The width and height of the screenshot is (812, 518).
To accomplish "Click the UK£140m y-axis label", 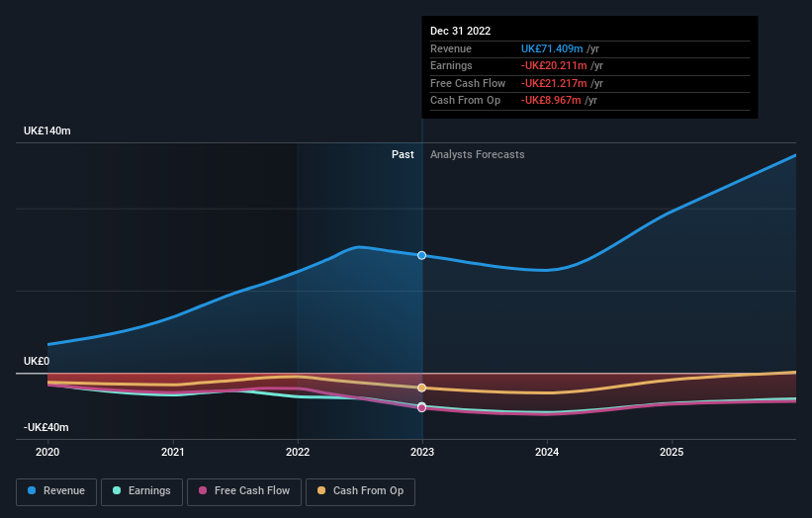I will click(x=47, y=130).
